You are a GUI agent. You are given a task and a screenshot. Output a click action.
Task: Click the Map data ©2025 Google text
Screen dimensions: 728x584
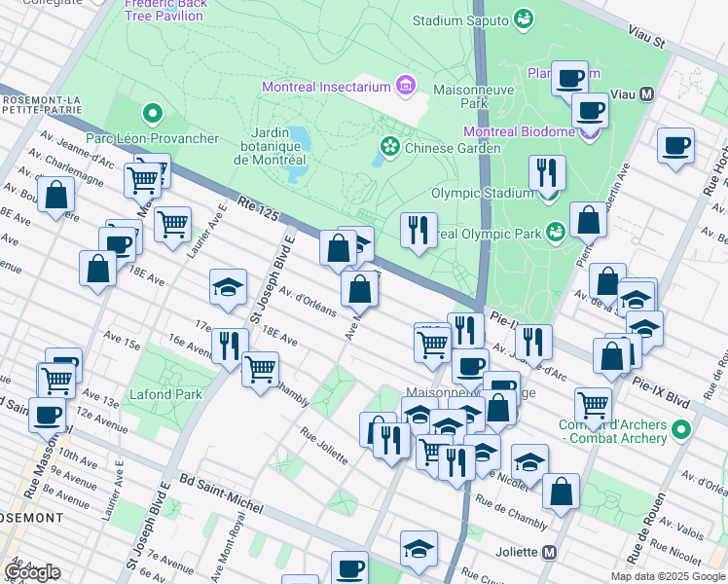tap(668, 576)
